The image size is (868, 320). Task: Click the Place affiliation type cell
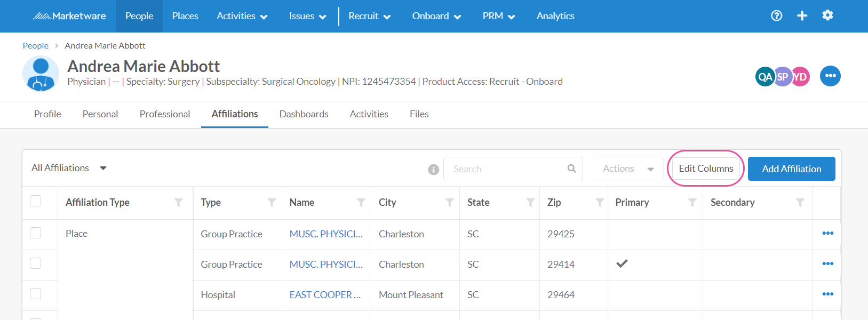coord(76,234)
